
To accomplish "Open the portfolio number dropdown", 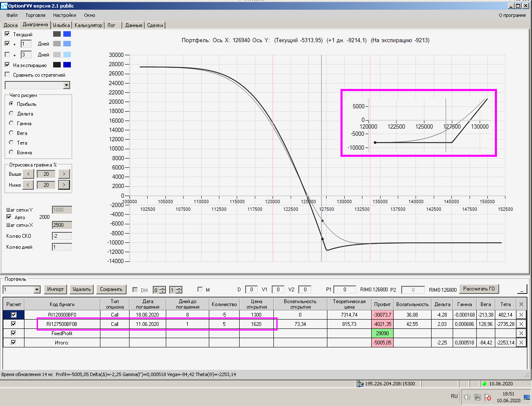I will 37,290.
